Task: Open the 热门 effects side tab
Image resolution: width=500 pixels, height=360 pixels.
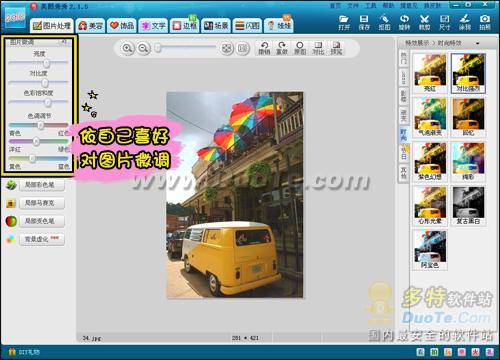Action: [404, 58]
